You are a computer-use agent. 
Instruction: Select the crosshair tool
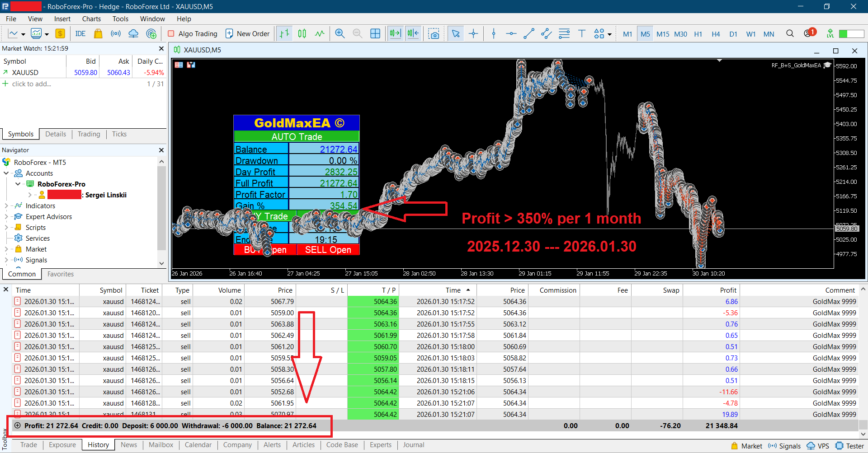point(473,33)
